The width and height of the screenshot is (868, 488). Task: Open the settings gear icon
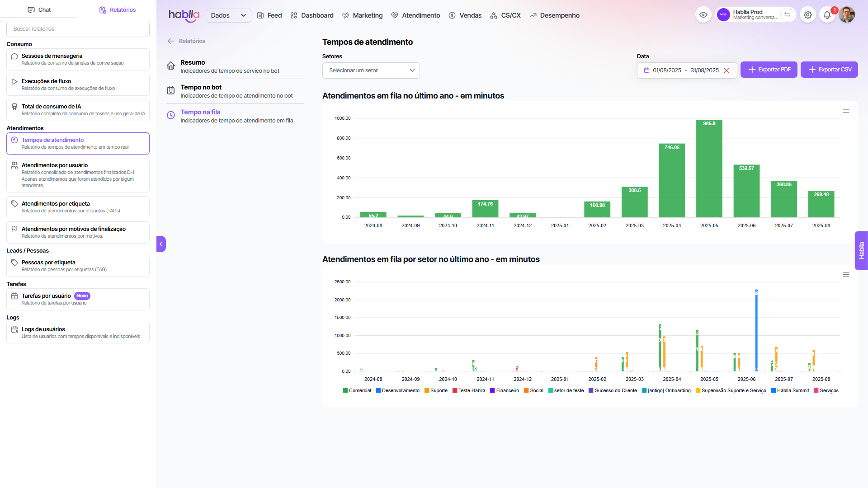pos(807,15)
